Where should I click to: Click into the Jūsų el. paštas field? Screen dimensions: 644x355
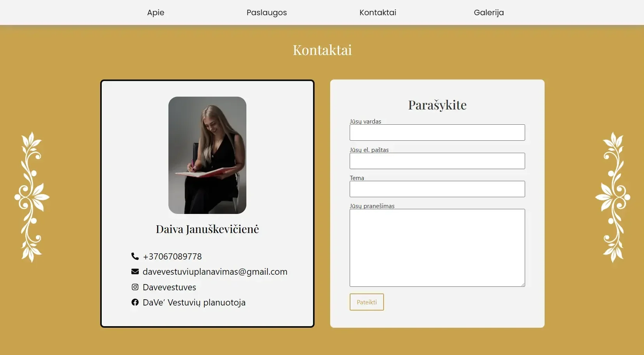(437, 161)
